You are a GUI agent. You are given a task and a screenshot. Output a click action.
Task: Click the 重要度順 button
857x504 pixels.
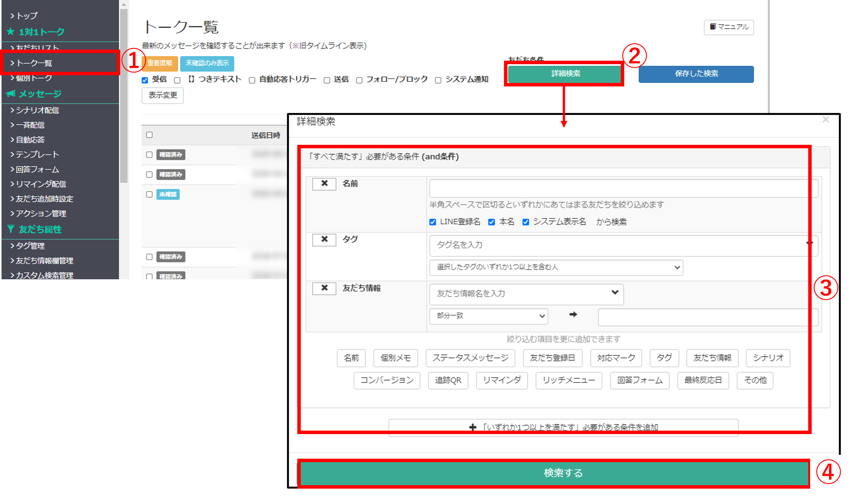(x=160, y=63)
